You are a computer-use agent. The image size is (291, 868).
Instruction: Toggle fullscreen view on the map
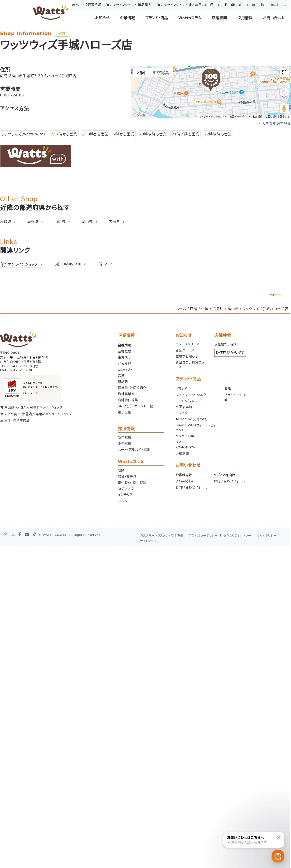point(284,72)
